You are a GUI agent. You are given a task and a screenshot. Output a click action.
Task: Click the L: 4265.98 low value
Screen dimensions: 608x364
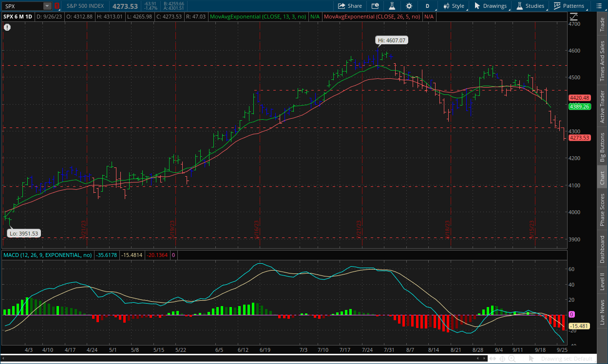coord(139,17)
